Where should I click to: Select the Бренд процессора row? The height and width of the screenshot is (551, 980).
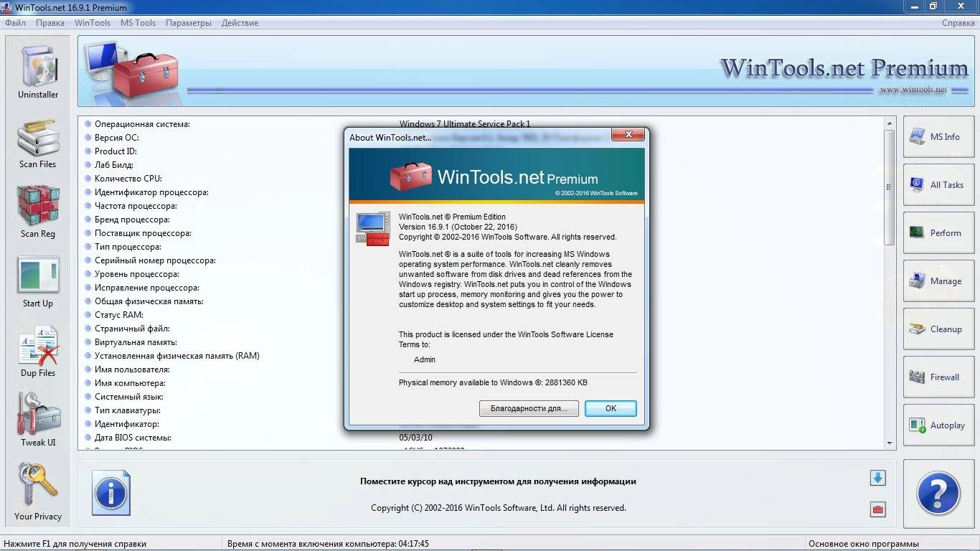[482, 220]
